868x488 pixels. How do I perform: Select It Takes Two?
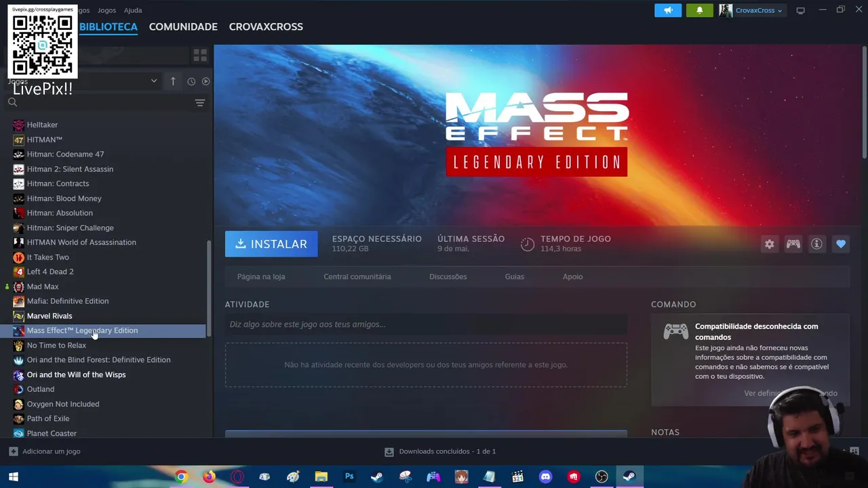[47, 257]
